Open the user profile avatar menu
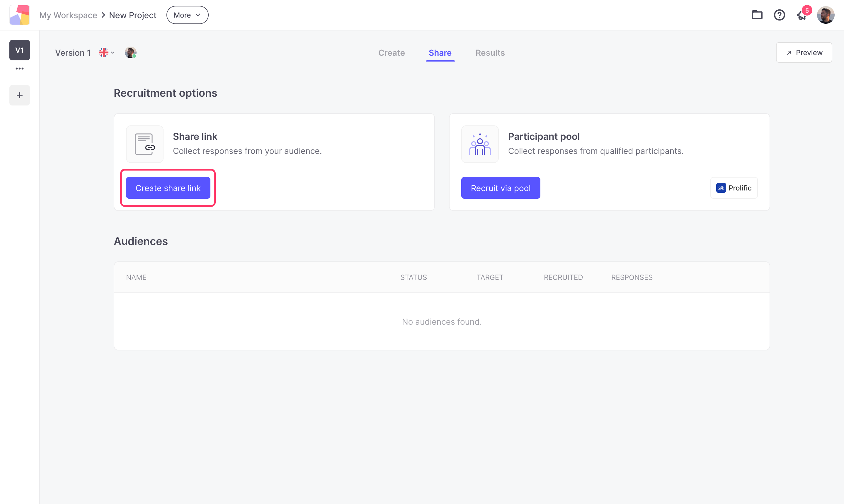Viewport: 844px width, 504px height. (825, 15)
